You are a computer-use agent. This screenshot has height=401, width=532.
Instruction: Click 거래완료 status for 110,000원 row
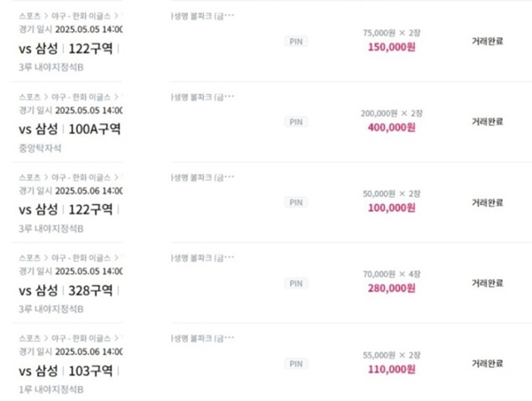point(487,364)
